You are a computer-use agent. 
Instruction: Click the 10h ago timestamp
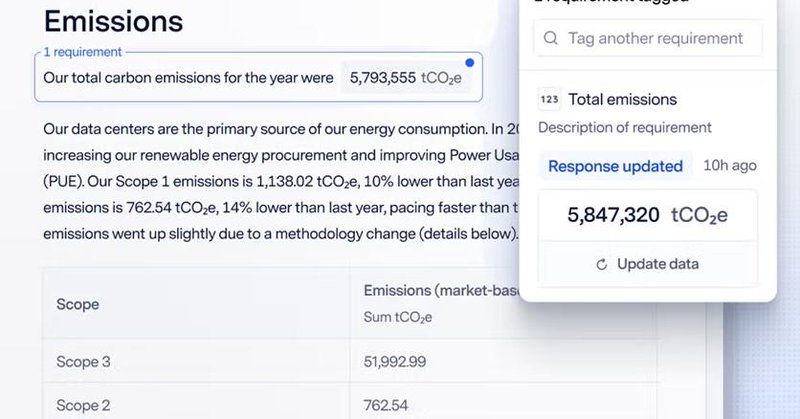[729, 166]
